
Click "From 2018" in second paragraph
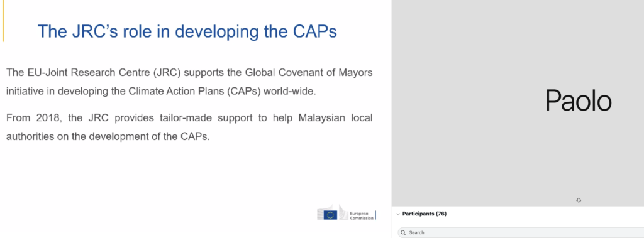(x=33, y=118)
